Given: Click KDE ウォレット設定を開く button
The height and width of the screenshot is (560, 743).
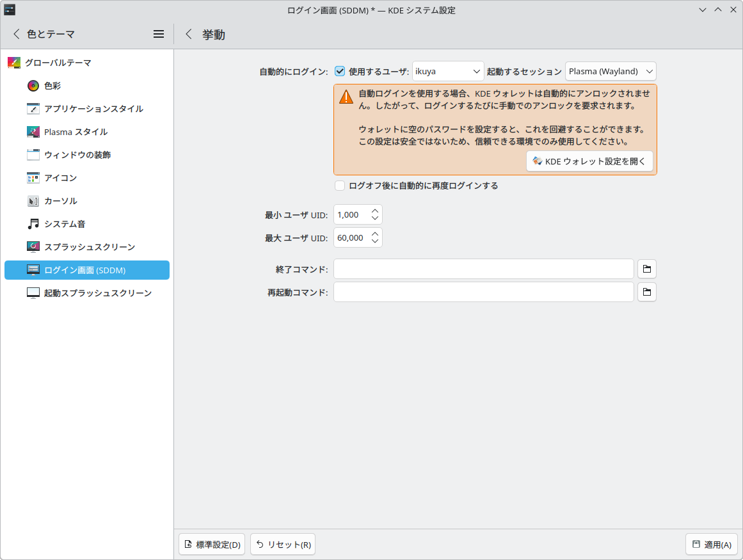Looking at the screenshot, I should pyautogui.click(x=589, y=161).
